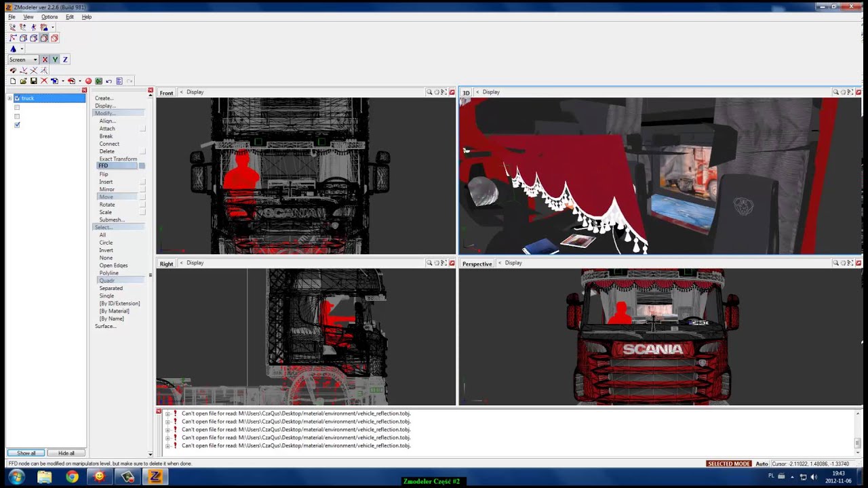Click the red sphere materials editor icon
This screenshot has width=868, height=488.
point(88,81)
